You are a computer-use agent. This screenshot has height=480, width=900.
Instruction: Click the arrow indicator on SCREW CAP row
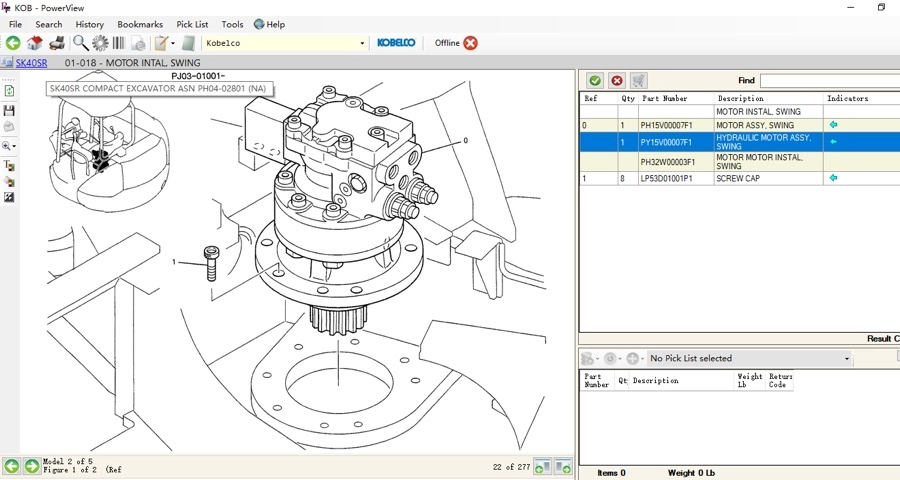(833, 178)
